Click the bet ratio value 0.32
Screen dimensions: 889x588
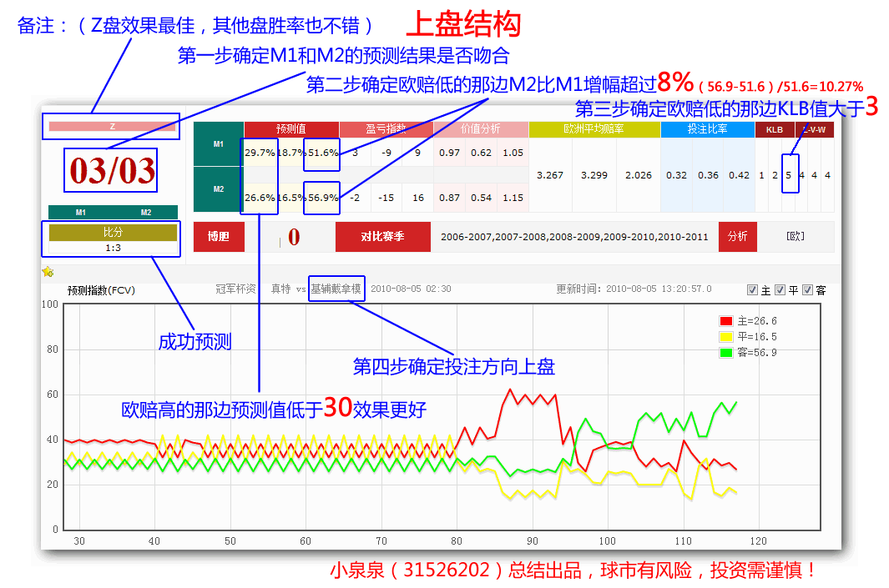[x=676, y=176]
